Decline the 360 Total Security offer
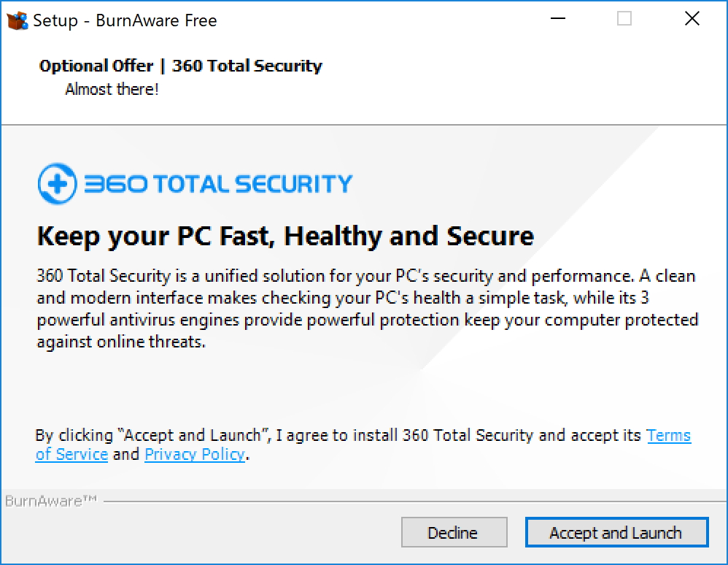 (454, 533)
